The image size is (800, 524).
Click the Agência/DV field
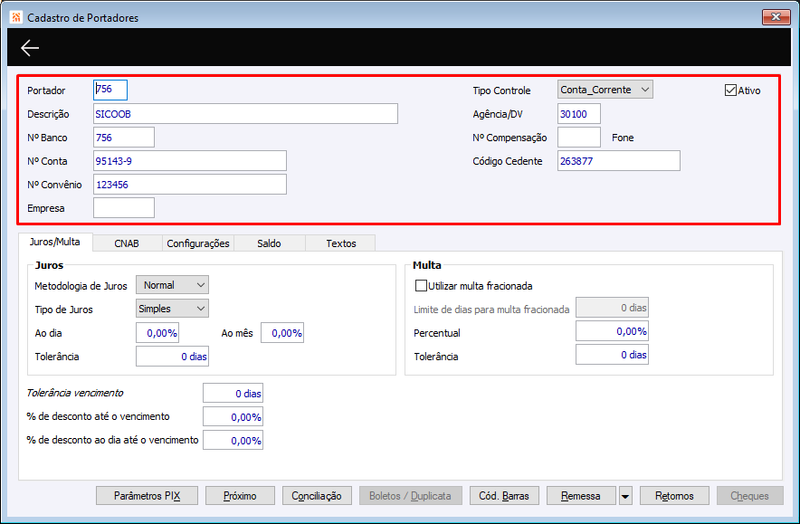(579, 113)
